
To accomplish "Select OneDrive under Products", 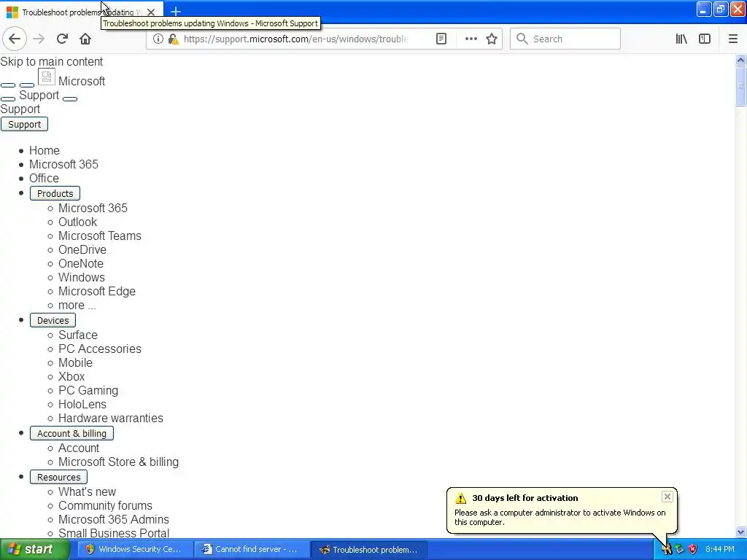I will [x=82, y=249].
